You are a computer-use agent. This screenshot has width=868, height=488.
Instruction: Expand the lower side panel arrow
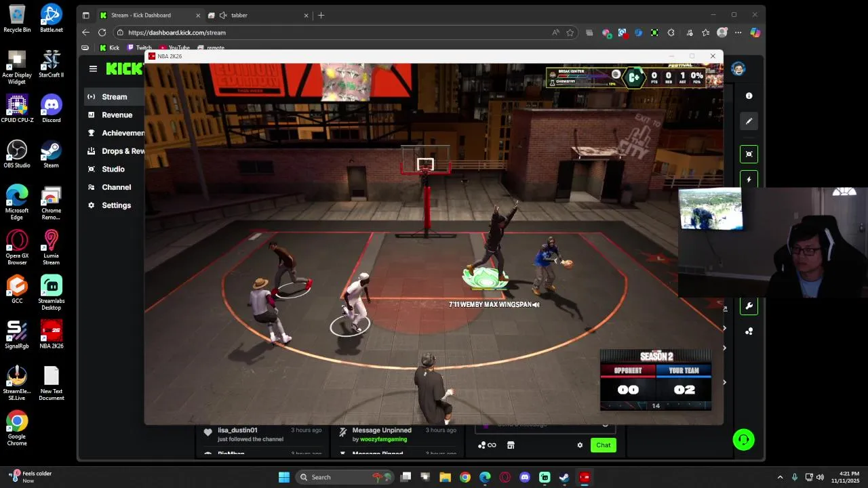coord(724,382)
